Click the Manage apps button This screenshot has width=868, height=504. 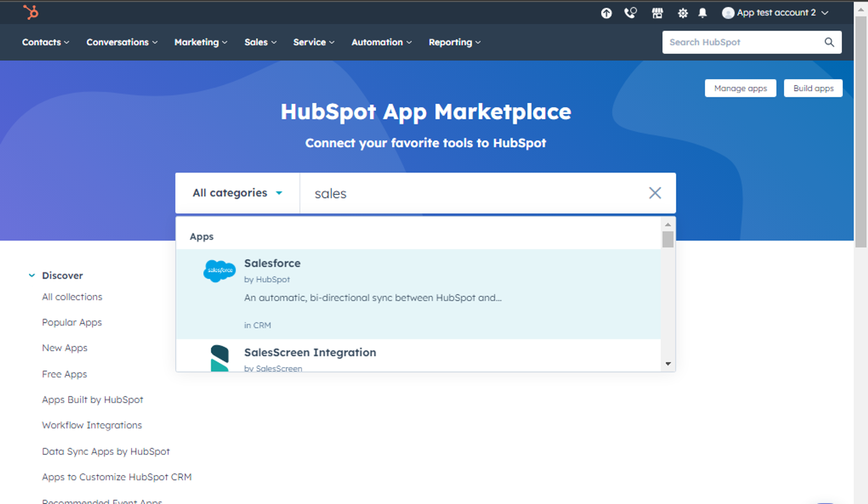click(740, 88)
